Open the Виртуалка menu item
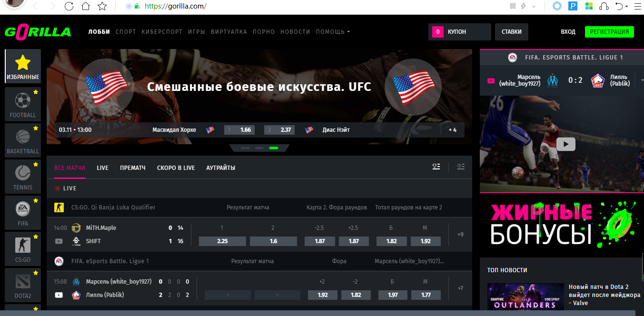 (229, 32)
